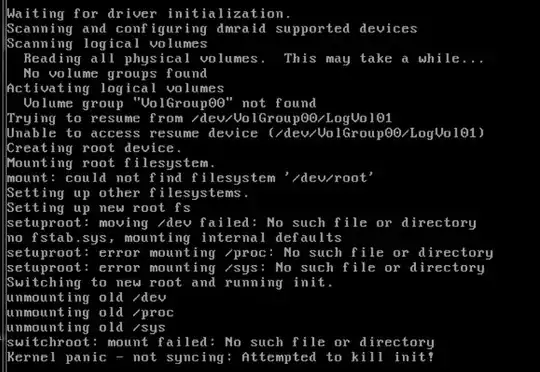540x372 pixels.
Task: Click the 'Scanning logical volumes' text
Action: [x=107, y=44]
